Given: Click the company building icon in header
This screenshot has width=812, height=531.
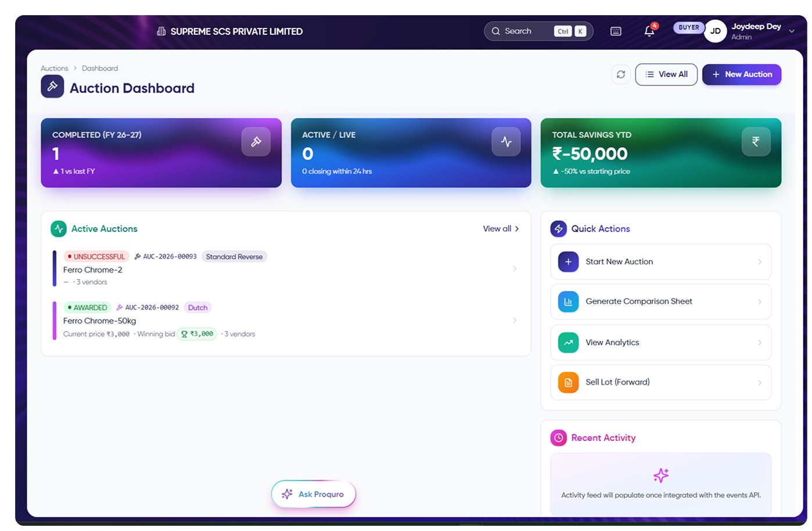Looking at the screenshot, I should click(x=161, y=31).
